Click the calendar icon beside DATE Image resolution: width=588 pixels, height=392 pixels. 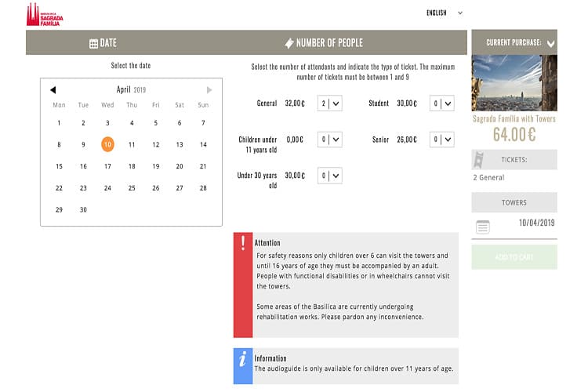[x=93, y=44]
